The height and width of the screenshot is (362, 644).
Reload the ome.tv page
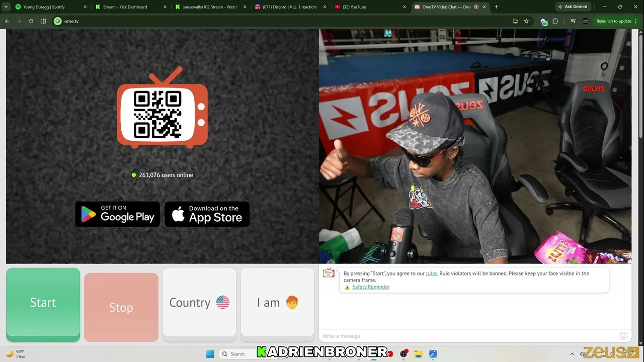pyautogui.click(x=31, y=21)
